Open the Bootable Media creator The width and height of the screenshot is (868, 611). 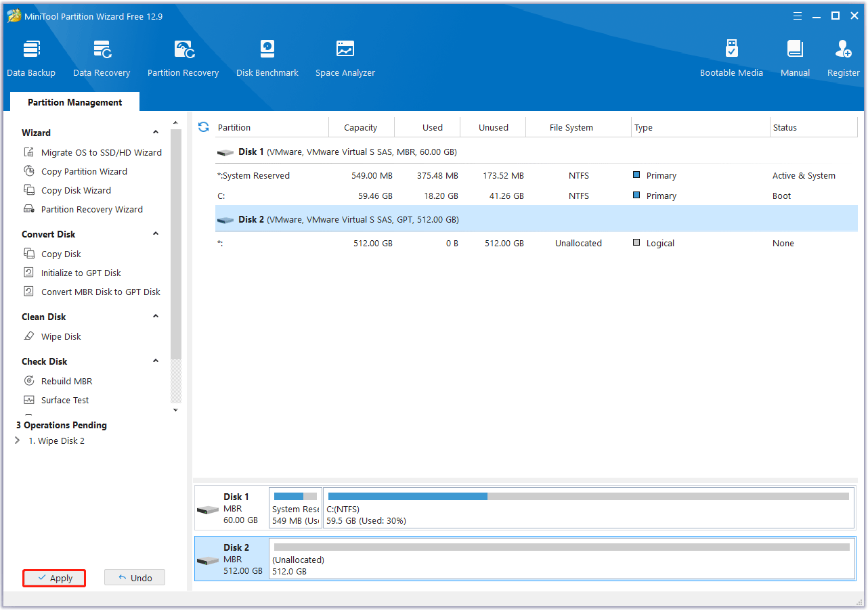731,57
